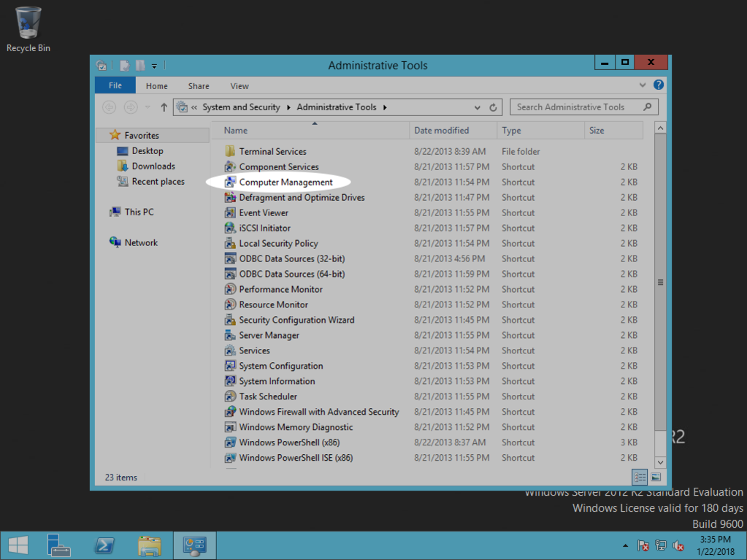Switch to large icons view toggle
Viewport: 747px width, 560px height.
[x=656, y=477]
